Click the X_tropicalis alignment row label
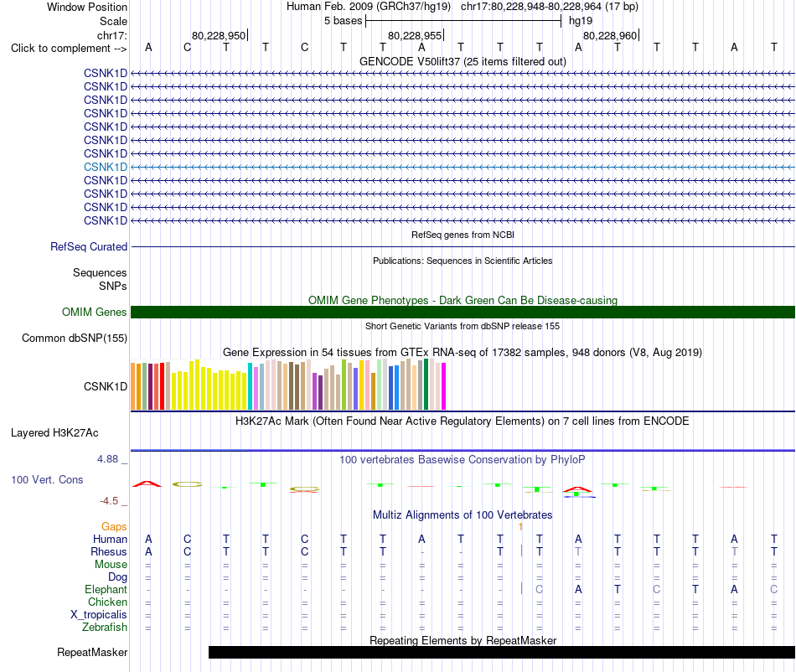796x672 pixels. 99,615
